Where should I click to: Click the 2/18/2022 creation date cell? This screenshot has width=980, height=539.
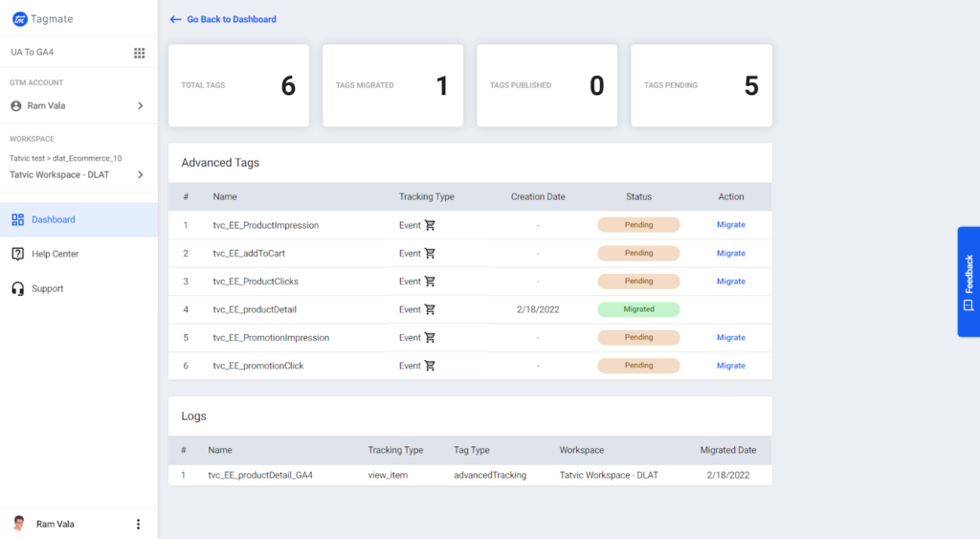coord(538,309)
